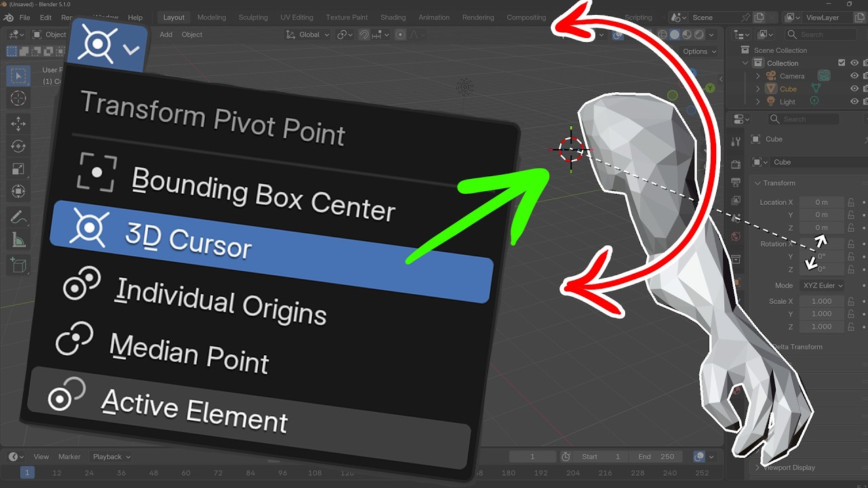Open the Playback dropdown in timeline
Screen dimensions: 868x488
[111, 457]
